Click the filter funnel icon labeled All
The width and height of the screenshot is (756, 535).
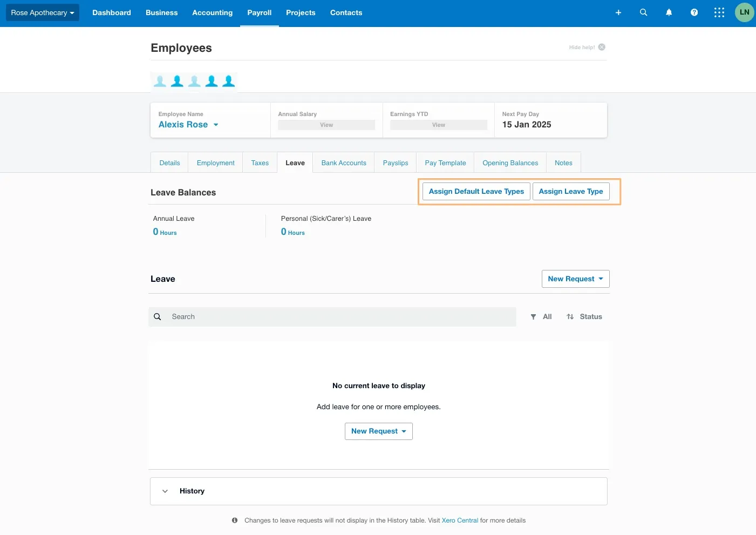click(534, 317)
